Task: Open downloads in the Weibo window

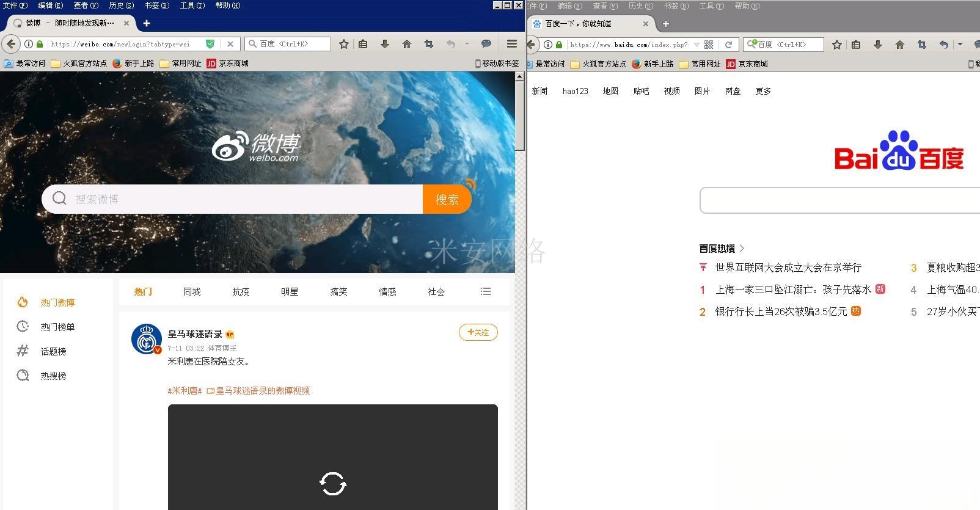Action: tap(384, 44)
